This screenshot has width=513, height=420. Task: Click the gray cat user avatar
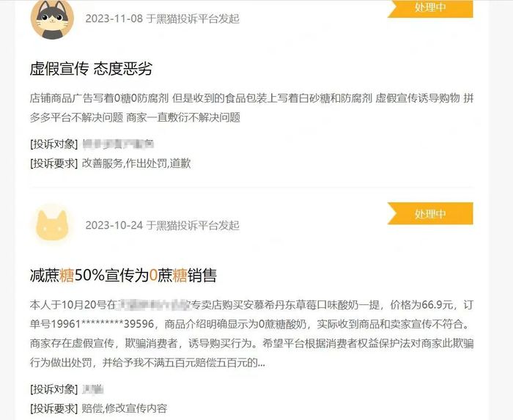click(x=52, y=20)
